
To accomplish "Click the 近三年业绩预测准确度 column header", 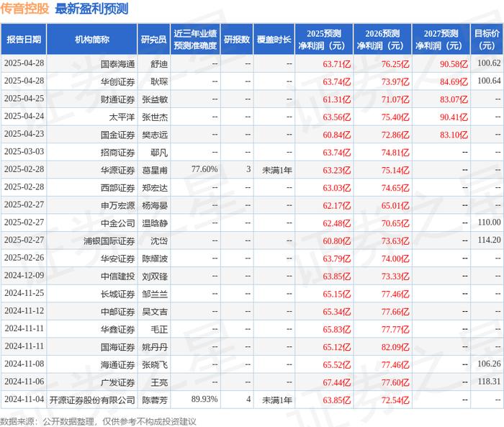I will (x=195, y=39).
